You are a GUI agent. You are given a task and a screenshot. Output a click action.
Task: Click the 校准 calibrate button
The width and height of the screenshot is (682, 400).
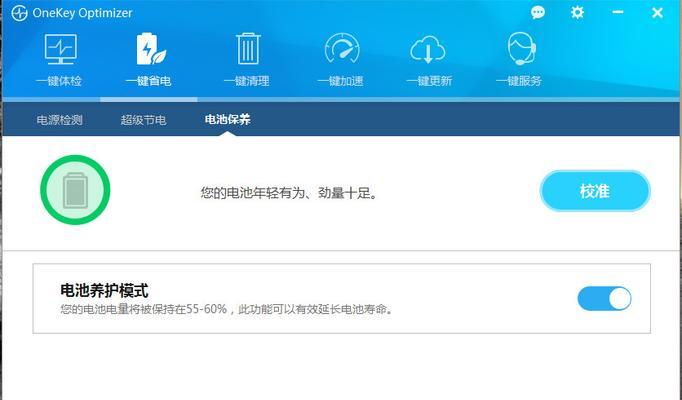tap(595, 191)
